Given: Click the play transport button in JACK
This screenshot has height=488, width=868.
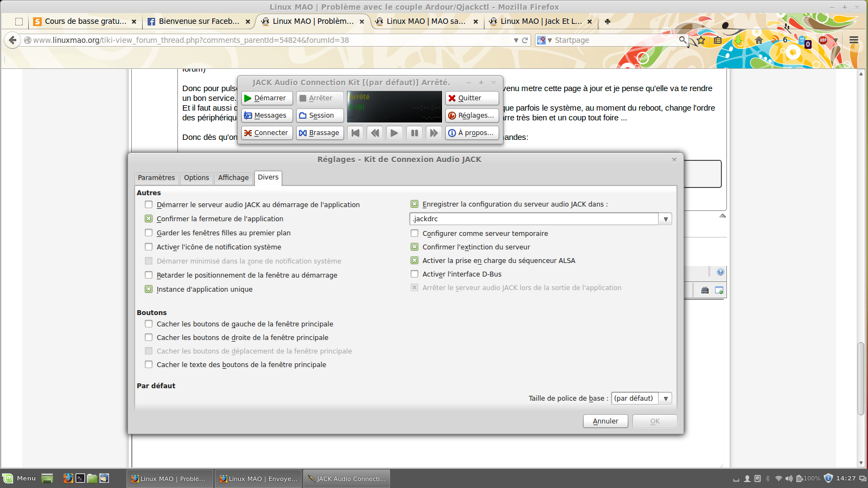Looking at the screenshot, I should coord(394,133).
